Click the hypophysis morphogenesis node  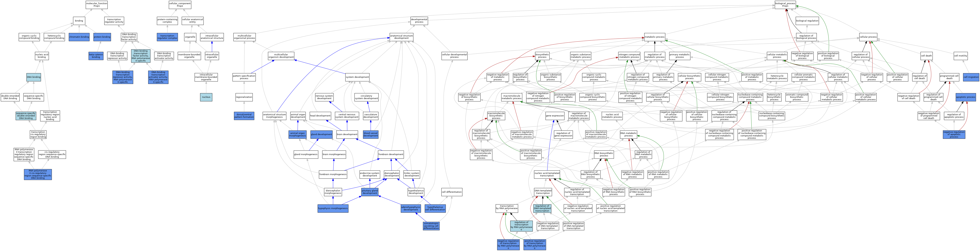pos(333,208)
